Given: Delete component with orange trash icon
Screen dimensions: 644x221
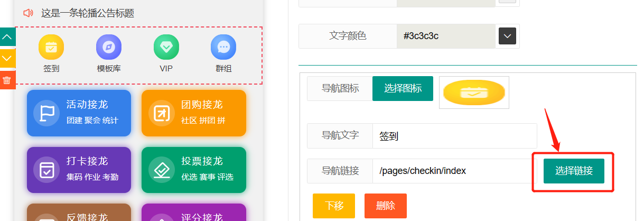Looking at the screenshot, I should pyautogui.click(x=7, y=80).
